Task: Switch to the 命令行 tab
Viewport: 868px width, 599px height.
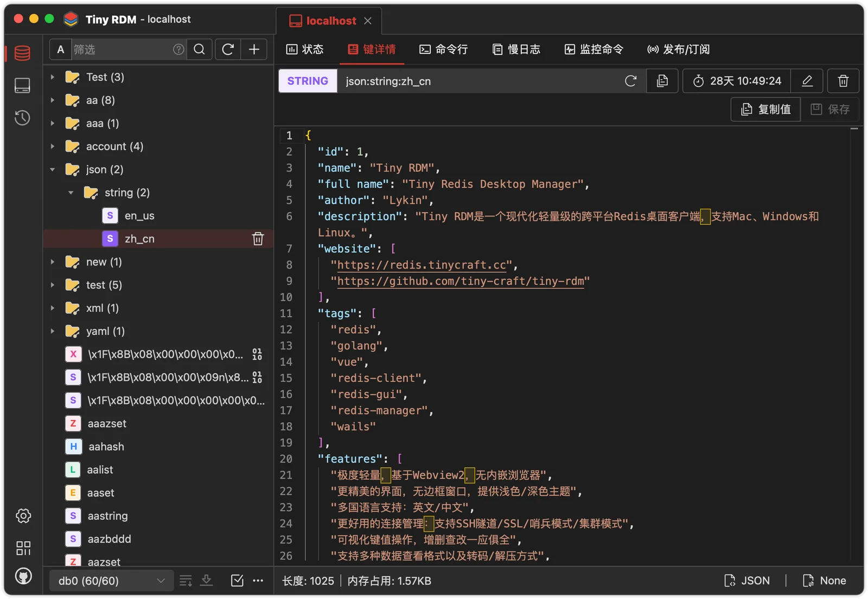Action: (443, 49)
